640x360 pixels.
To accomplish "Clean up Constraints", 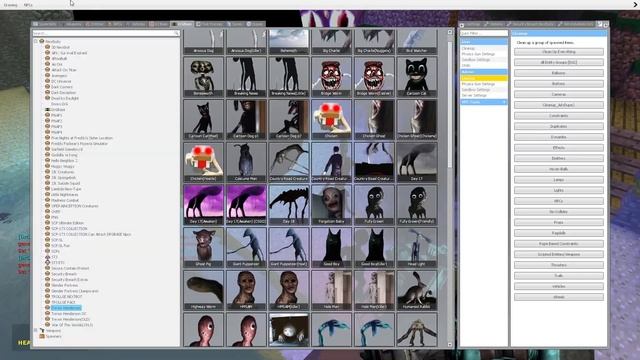I will pos(559,116).
